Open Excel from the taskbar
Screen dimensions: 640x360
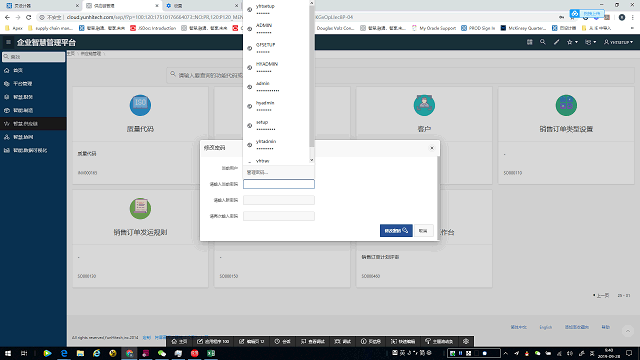point(211,353)
